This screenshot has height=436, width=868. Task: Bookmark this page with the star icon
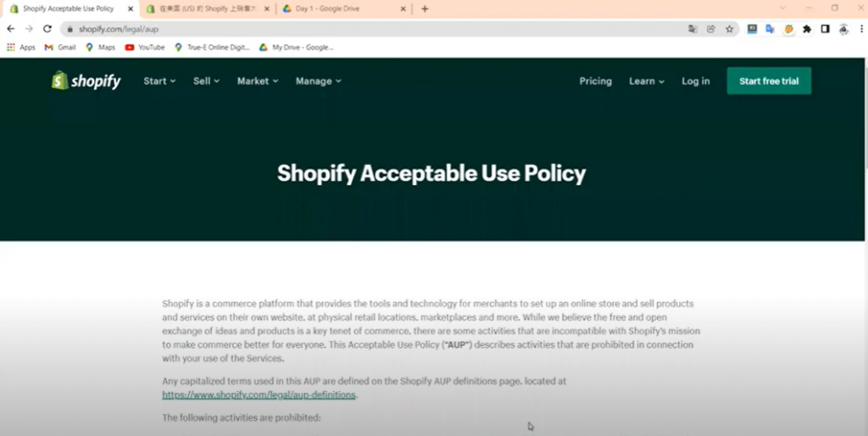[x=729, y=29]
